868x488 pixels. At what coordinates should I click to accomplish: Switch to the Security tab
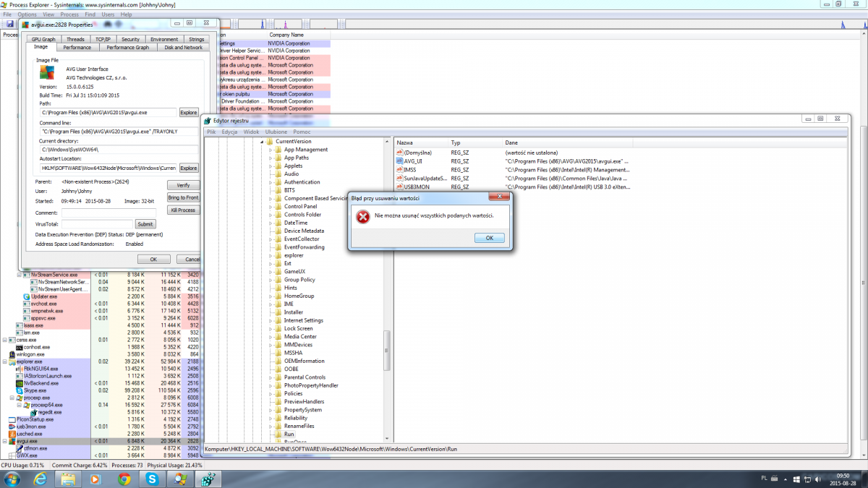130,39
